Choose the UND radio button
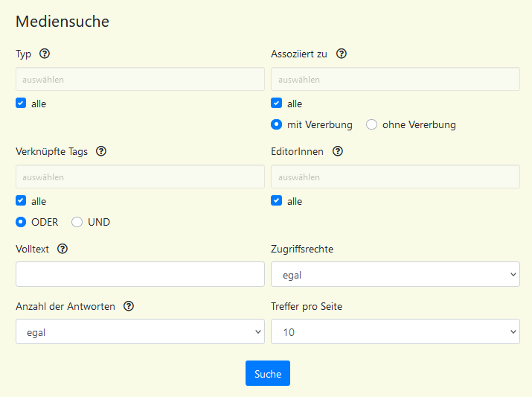The width and height of the screenshot is (532, 397). pos(77,222)
